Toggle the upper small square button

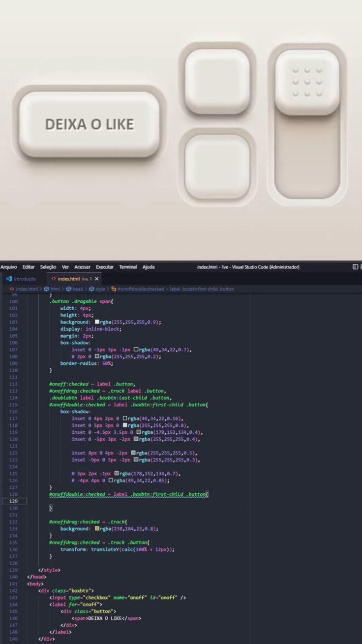[217, 81]
